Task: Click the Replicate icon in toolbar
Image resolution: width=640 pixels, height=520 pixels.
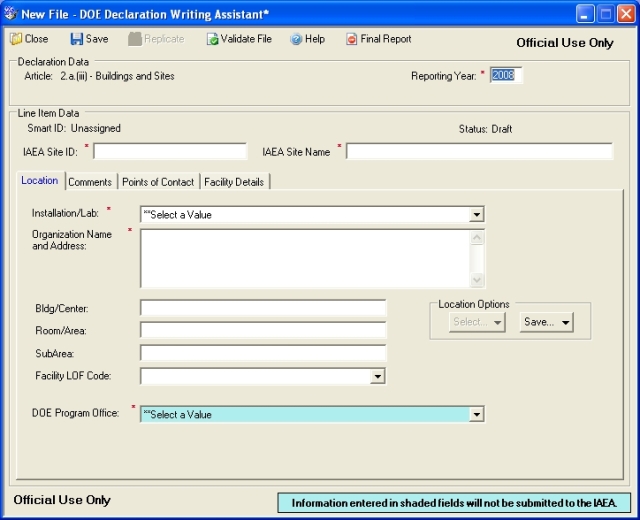Action: (134, 39)
